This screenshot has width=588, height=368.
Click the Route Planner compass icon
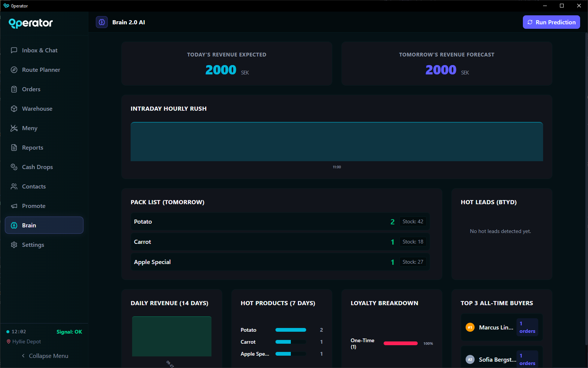14,70
